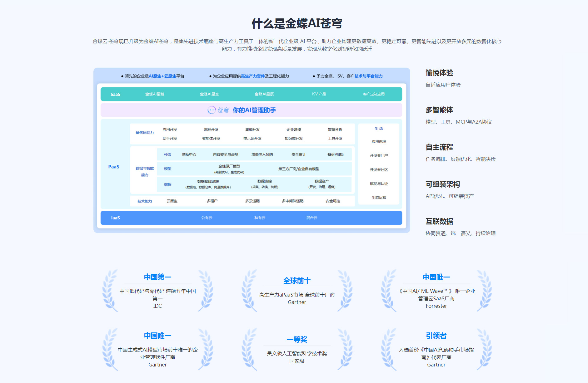Click 混合云 in the IaaS row

tap(312, 218)
